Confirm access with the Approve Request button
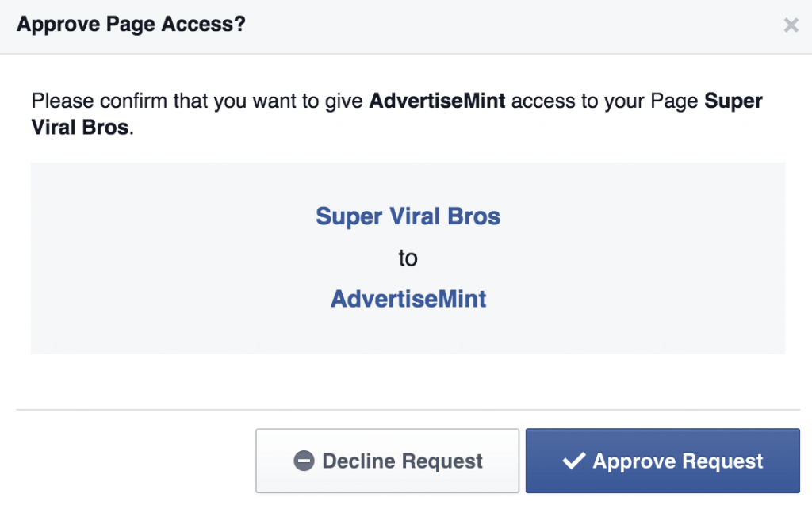This screenshot has width=812, height=505. [662, 461]
